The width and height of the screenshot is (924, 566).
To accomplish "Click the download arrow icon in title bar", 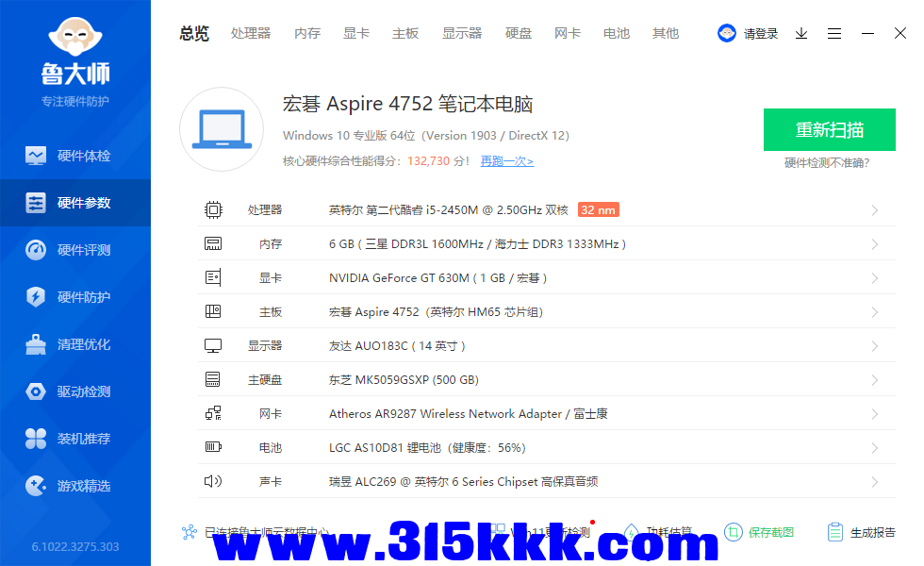I will [x=801, y=34].
